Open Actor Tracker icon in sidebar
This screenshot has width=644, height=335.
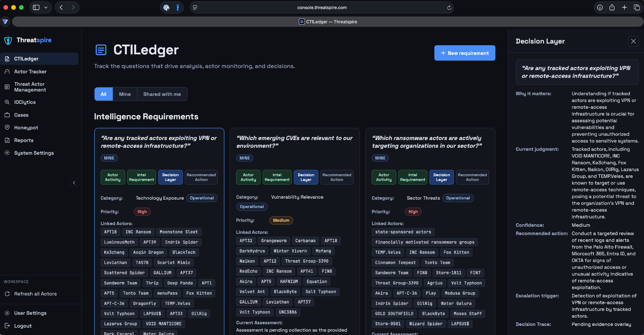[x=7, y=72]
